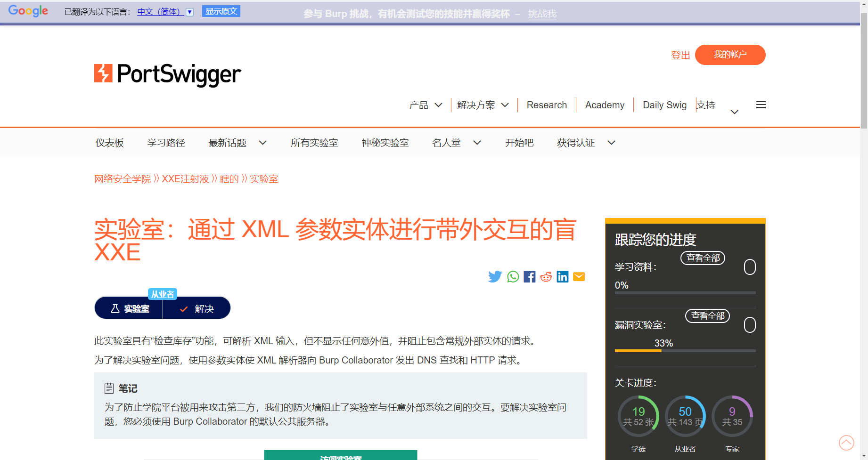Go to the 神秘实验室 tab
This screenshot has width=868, height=460.
(x=385, y=143)
